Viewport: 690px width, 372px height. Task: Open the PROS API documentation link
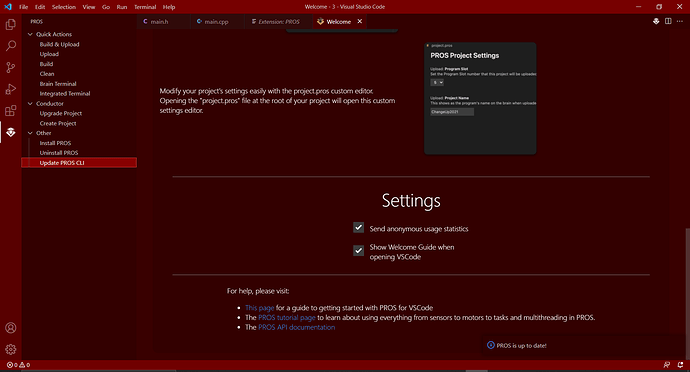pyautogui.click(x=296, y=327)
